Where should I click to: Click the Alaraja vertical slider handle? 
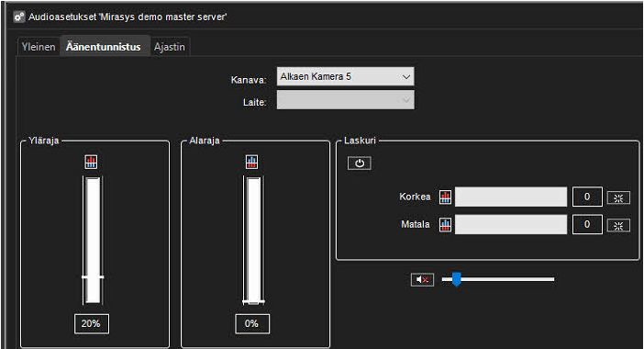point(253,302)
